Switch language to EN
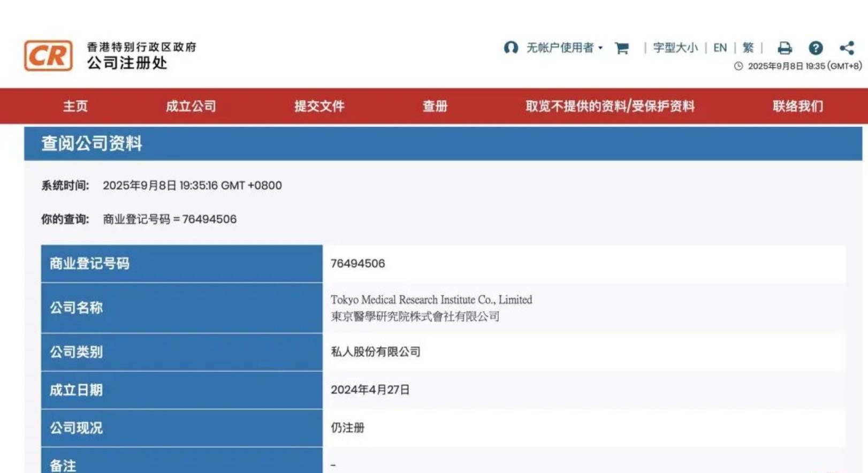 (720, 48)
